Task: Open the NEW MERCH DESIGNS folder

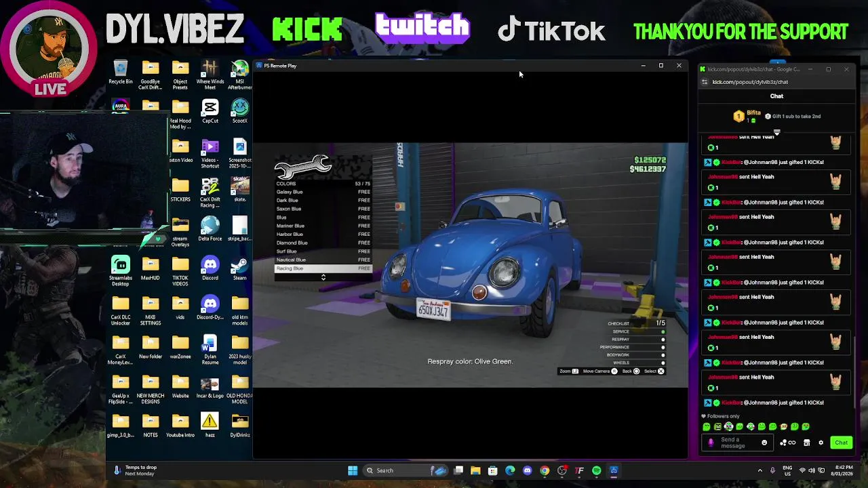Action: (151, 389)
